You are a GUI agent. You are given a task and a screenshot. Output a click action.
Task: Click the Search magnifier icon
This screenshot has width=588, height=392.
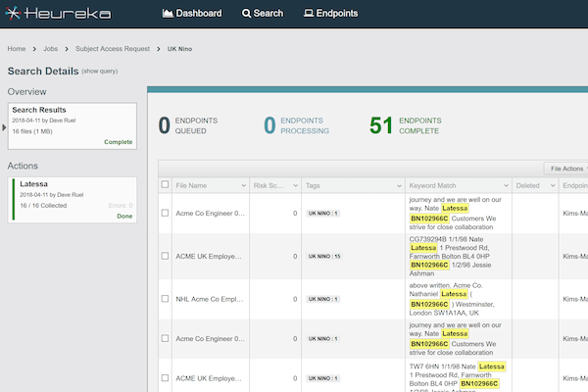[x=246, y=14]
